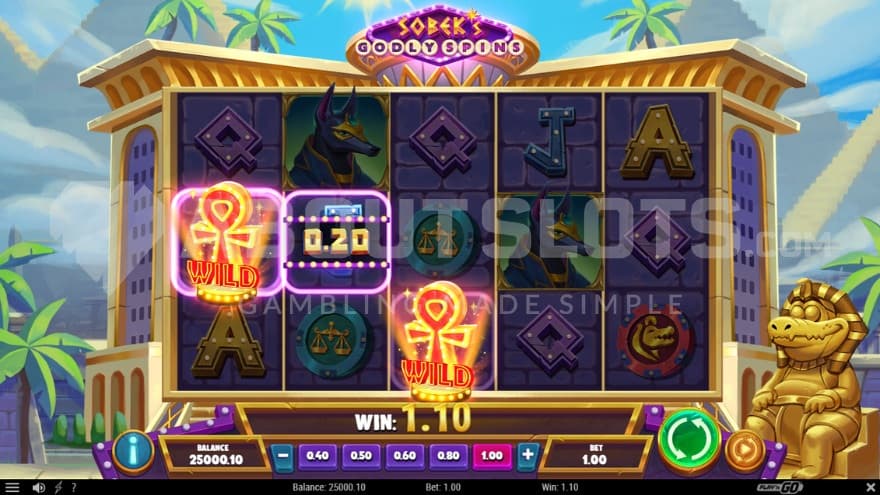
Task: Select the 0.50 bet value
Action: pyautogui.click(x=361, y=455)
